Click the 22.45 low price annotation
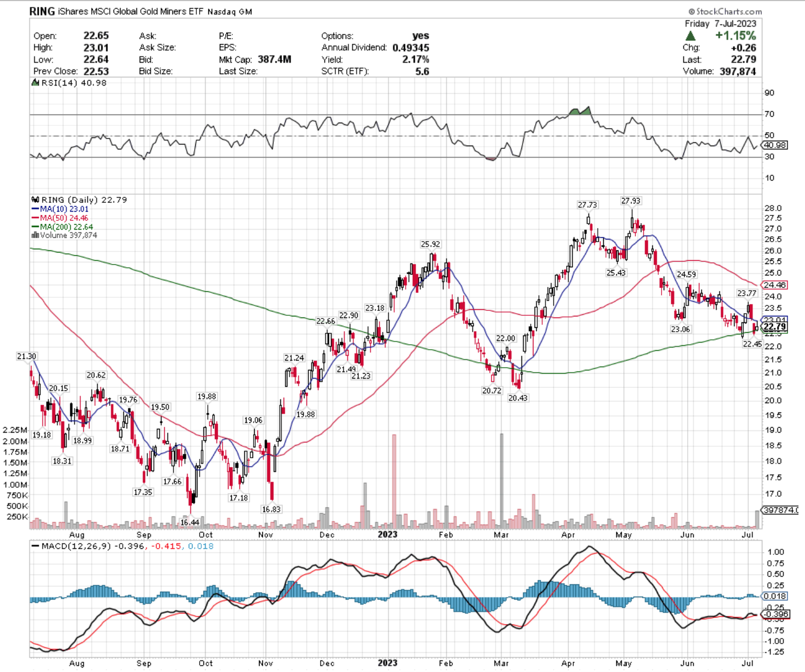The width and height of the screenshot is (805, 672). pyautogui.click(x=752, y=344)
